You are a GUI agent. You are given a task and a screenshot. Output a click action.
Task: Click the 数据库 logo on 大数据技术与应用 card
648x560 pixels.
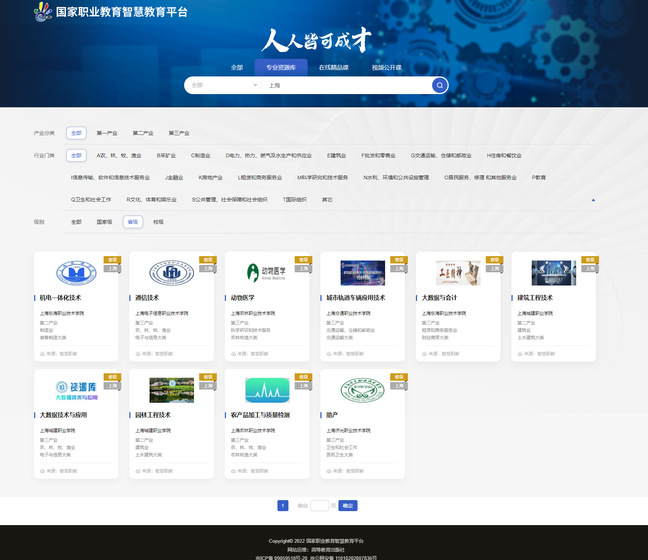pos(76,389)
